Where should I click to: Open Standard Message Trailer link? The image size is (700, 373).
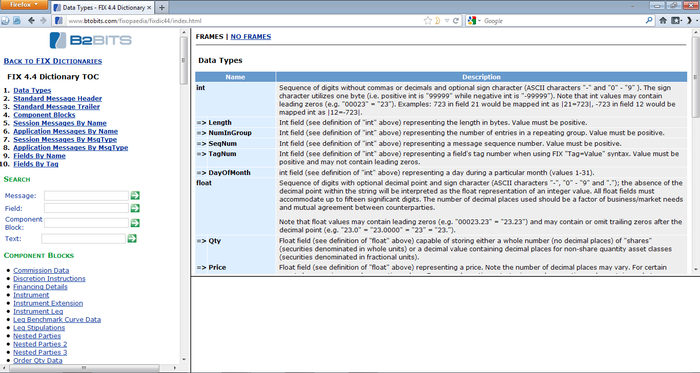tap(57, 107)
